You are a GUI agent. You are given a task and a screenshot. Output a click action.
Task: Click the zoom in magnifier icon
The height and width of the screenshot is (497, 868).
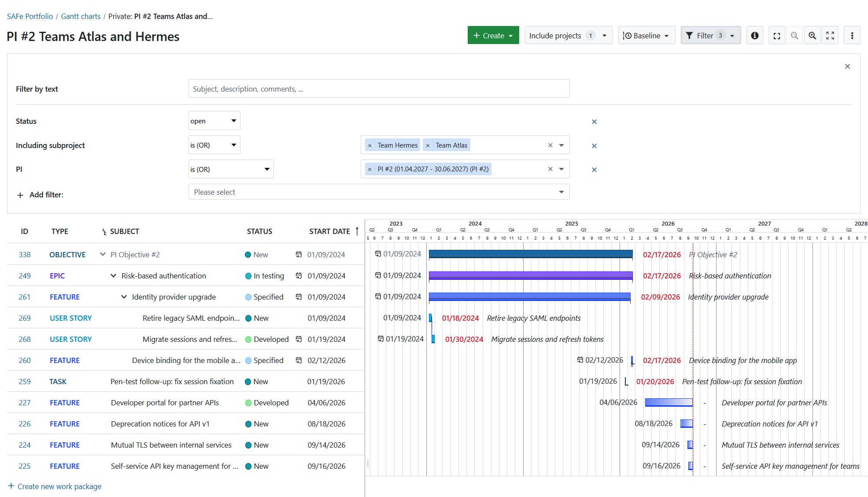(812, 36)
